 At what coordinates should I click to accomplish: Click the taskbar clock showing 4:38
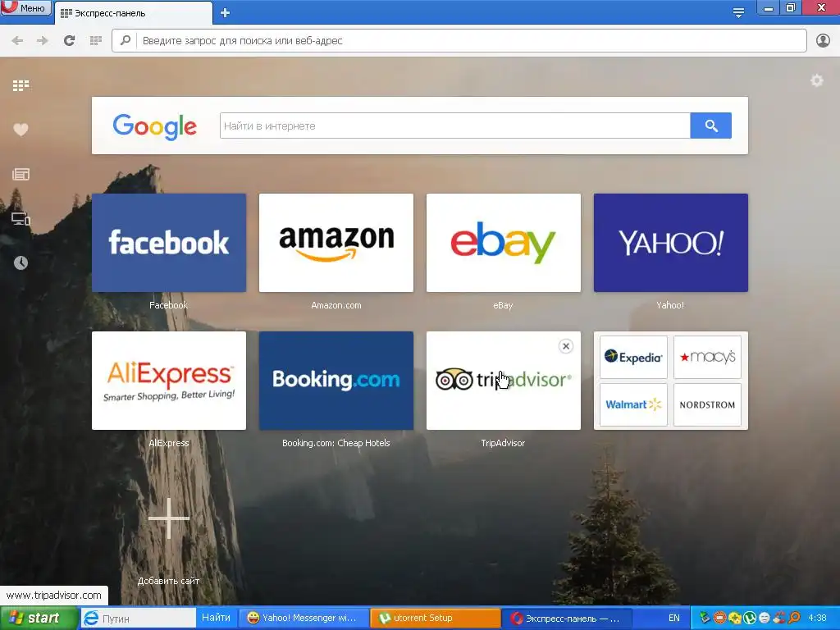[x=817, y=618]
